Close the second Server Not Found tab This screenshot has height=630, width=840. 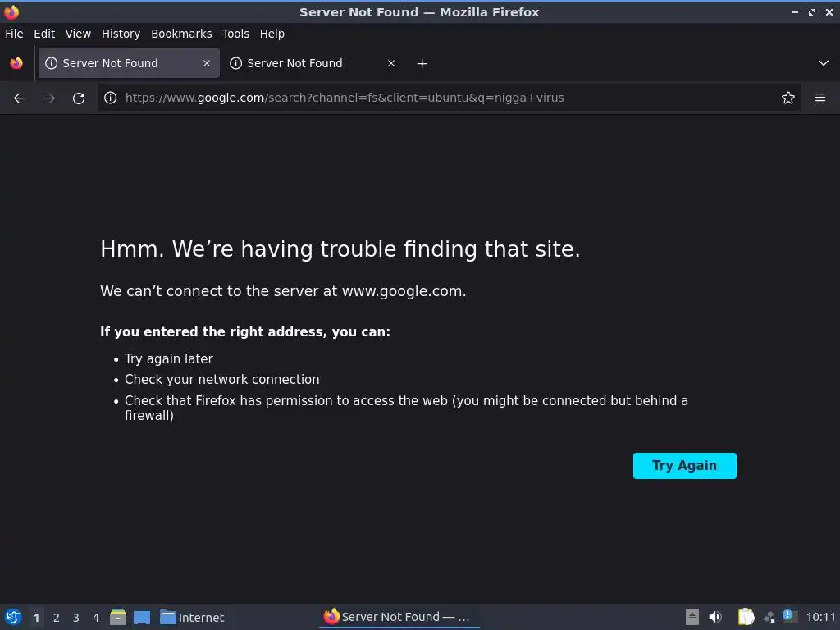pyautogui.click(x=391, y=63)
